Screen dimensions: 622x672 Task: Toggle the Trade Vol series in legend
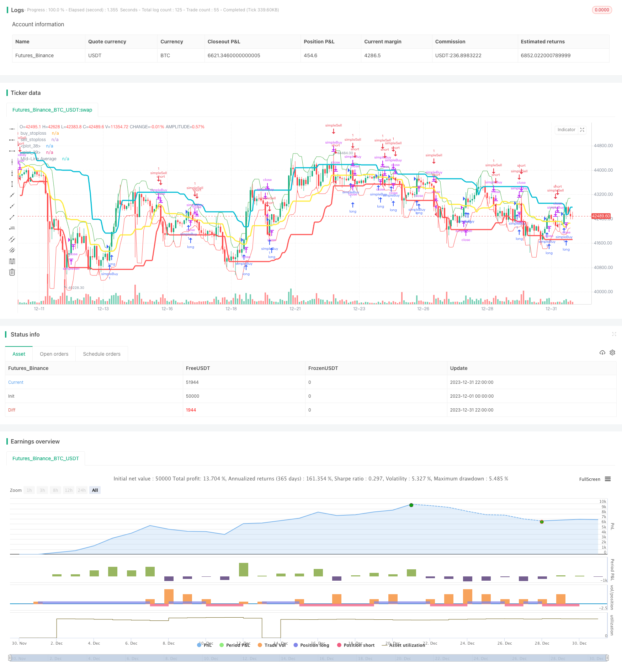(x=272, y=645)
